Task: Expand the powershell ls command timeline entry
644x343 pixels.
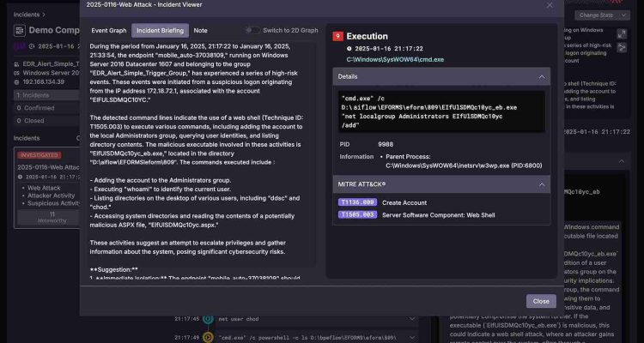Action: tap(412, 338)
